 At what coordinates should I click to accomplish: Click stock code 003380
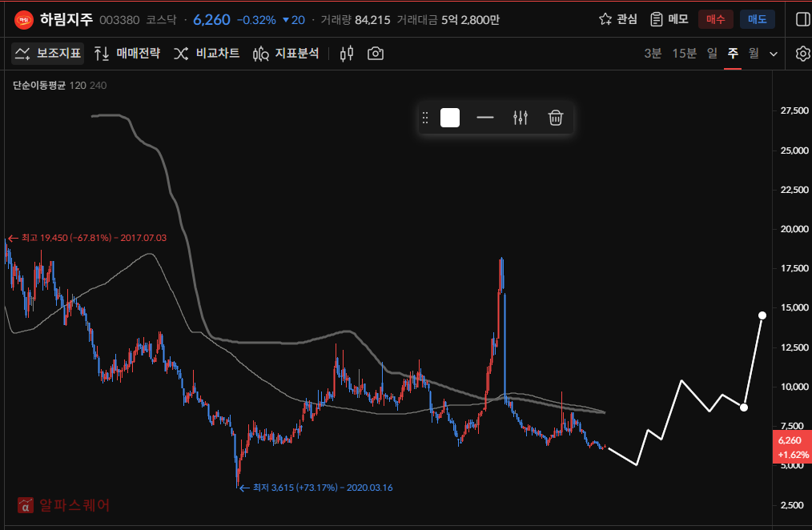119,20
